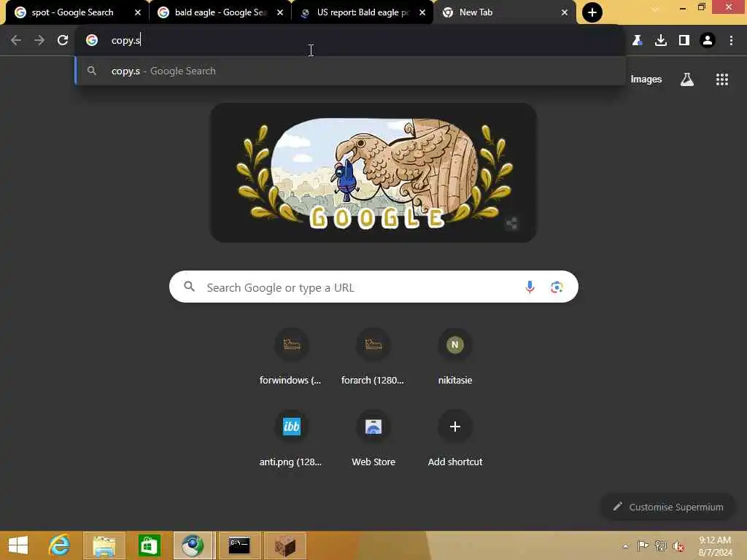Close the 'bald eagle' search tab
The width and height of the screenshot is (747, 560).
(280, 12)
